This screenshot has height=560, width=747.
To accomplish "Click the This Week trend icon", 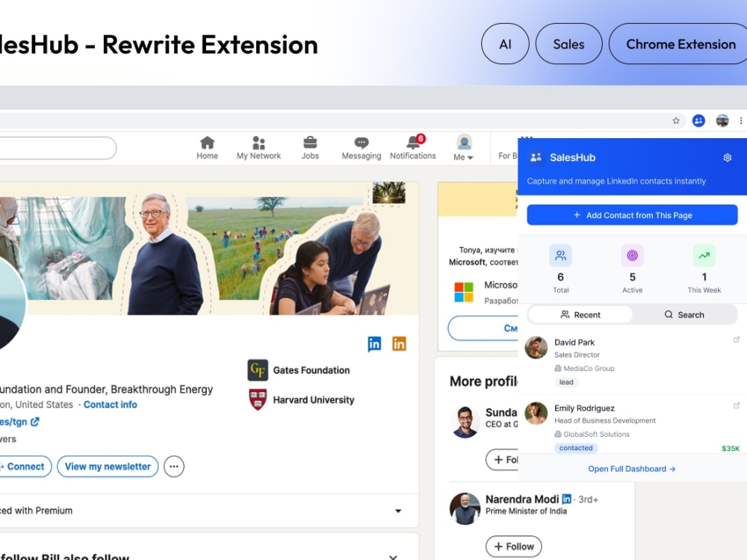I will point(704,255).
